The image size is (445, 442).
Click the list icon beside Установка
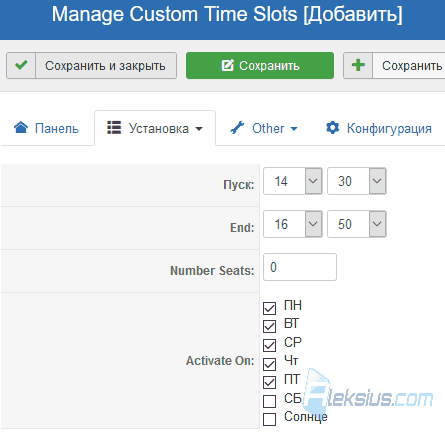114,127
